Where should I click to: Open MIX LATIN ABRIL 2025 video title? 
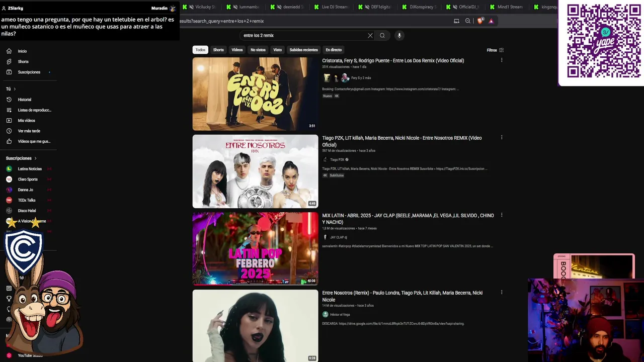click(408, 219)
